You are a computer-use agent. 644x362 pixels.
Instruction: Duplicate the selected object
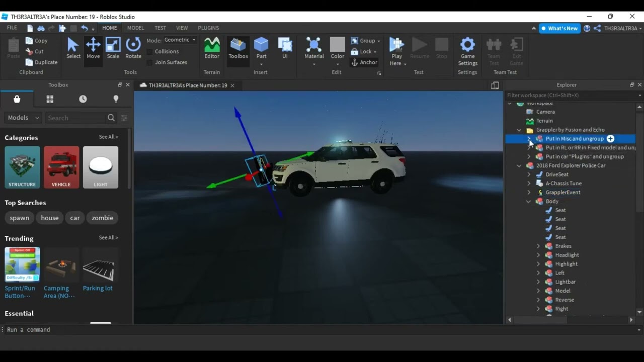[41, 62]
